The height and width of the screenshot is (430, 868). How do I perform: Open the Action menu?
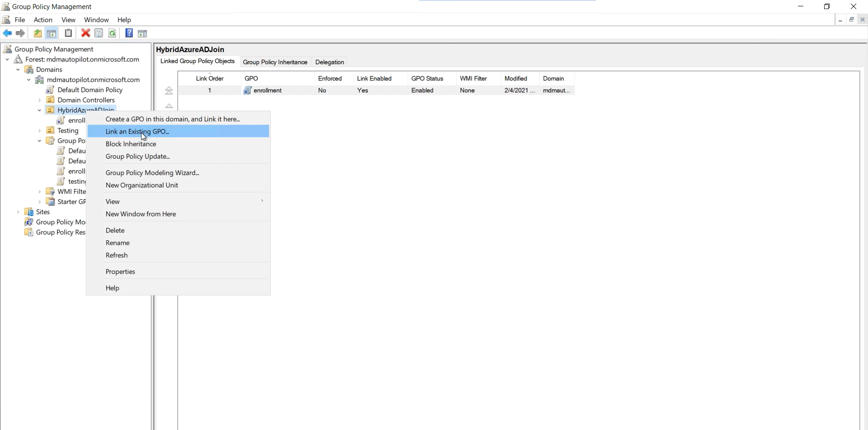43,20
